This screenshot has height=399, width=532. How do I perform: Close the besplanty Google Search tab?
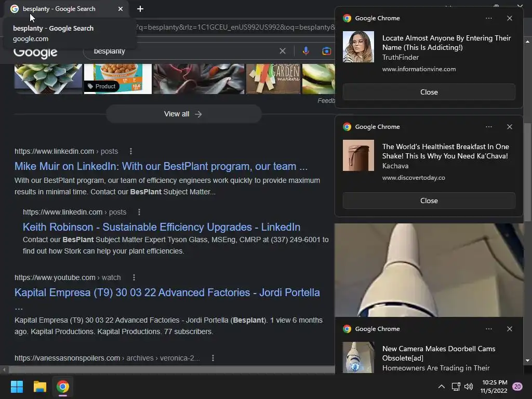point(121,9)
